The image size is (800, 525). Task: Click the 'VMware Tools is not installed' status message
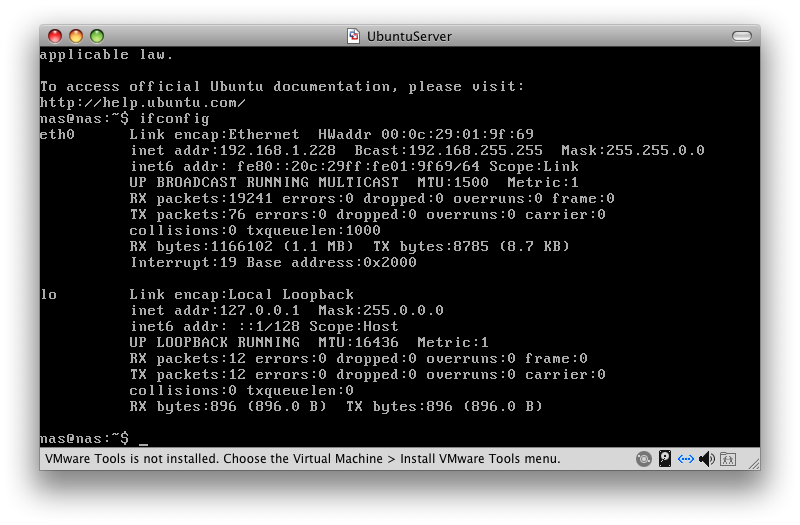(303, 459)
